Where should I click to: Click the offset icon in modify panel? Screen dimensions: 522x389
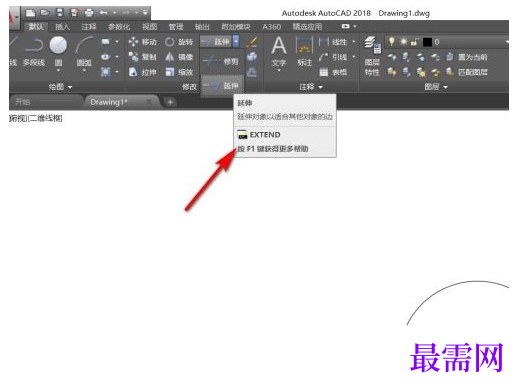252,72
